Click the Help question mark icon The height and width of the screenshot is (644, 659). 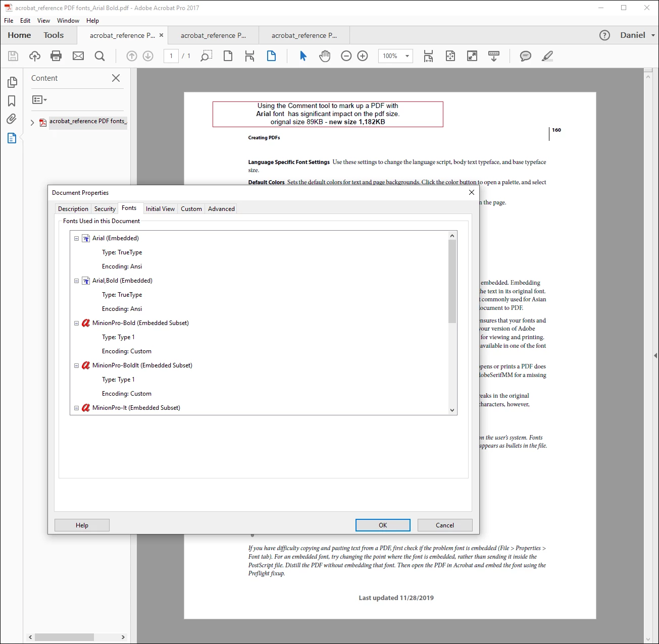[604, 35]
